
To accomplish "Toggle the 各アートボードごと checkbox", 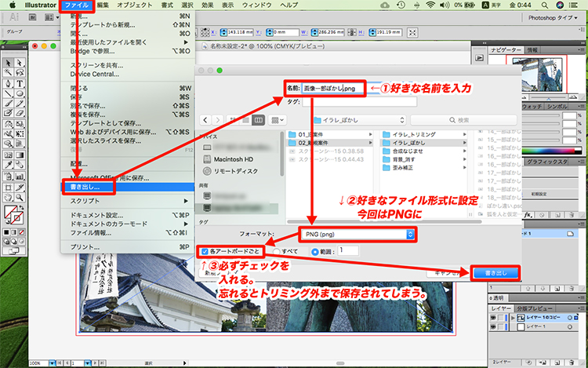I will (x=204, y=250).
